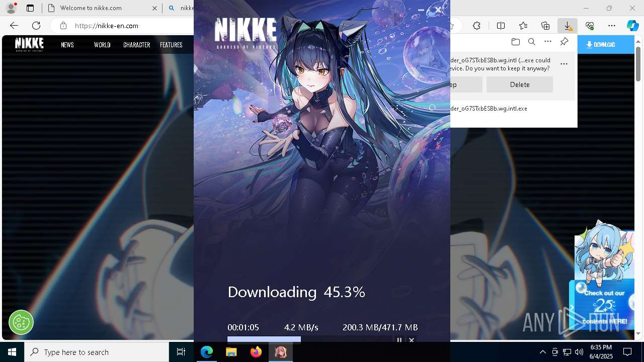The height and width of the screenshot is (362, 644).
Task: Open Edge Favorites list
Action: (x=523, y=26)
